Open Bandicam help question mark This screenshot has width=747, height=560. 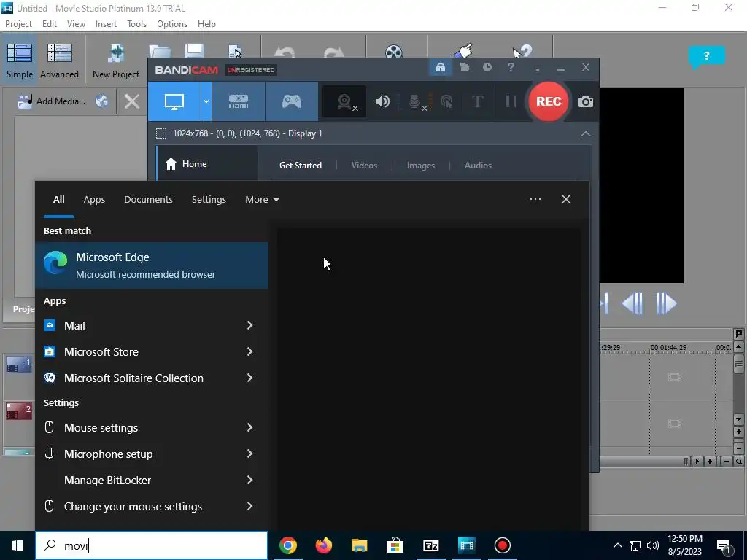click(511, 67)
